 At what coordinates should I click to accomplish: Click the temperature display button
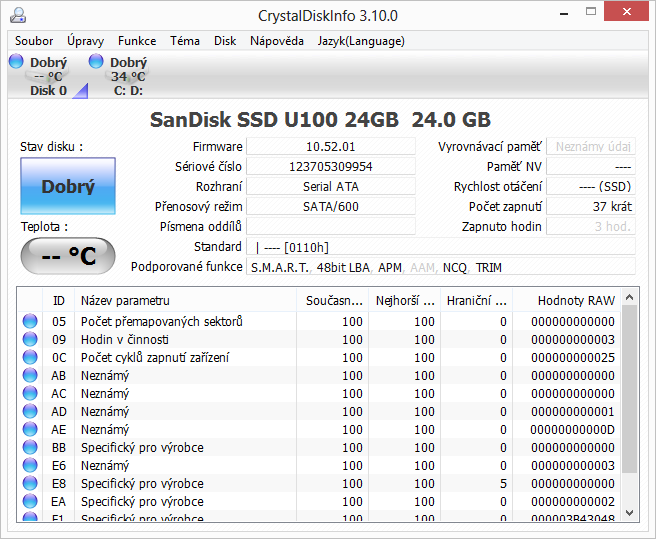click(68, 256)
